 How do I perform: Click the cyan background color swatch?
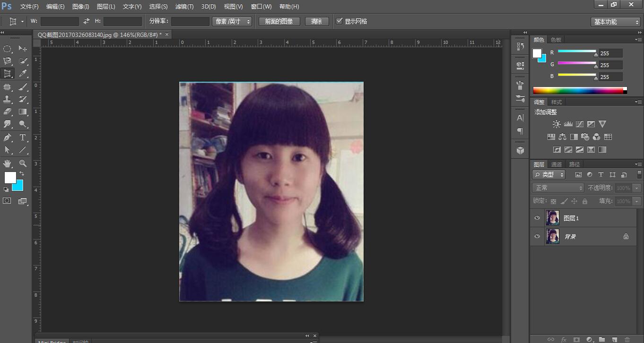[20, 187]
